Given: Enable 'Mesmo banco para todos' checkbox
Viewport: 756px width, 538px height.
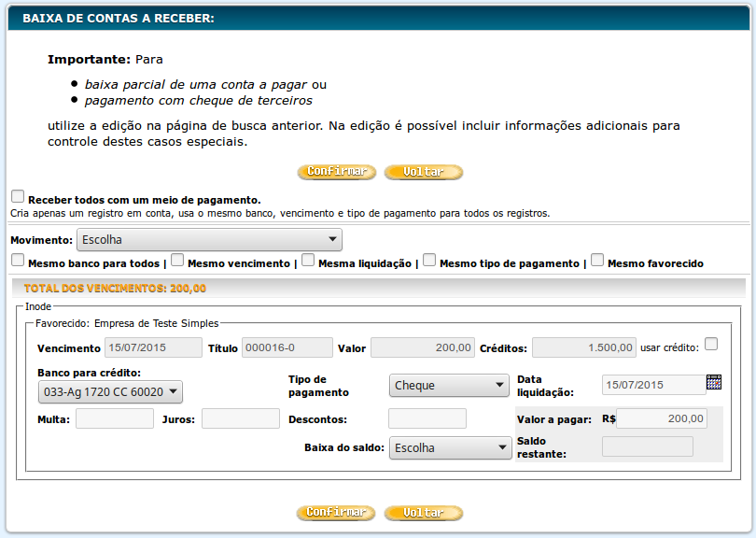Looking at the screenshot, I should (x=18, y=261).
